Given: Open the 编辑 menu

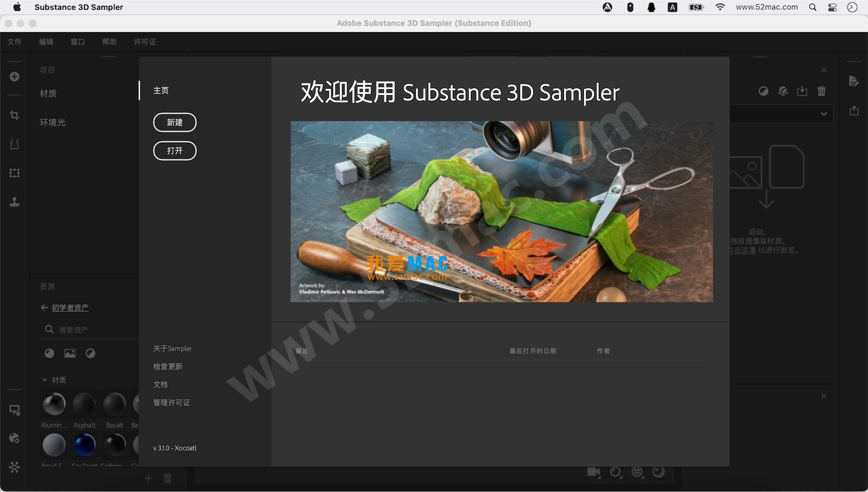Looking at the screenshot, I should tap(46, 42).
